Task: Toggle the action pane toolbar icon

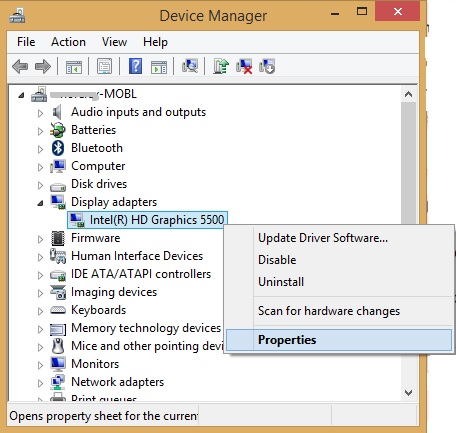Action: [x=159, y=67]
